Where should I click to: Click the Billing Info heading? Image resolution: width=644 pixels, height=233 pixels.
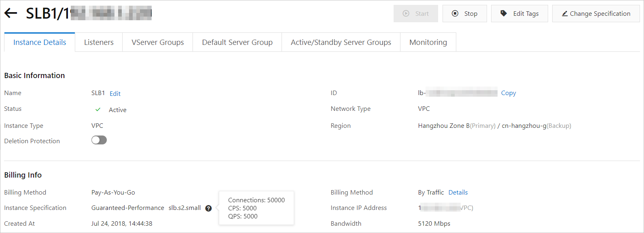(x=23, y=175)
